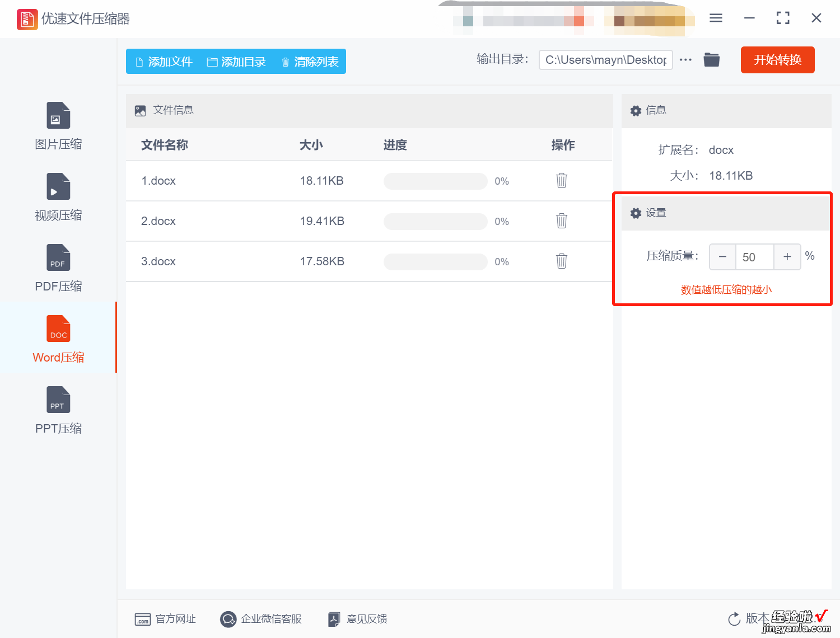Click the compression quality value field 50

click(754, 257)
